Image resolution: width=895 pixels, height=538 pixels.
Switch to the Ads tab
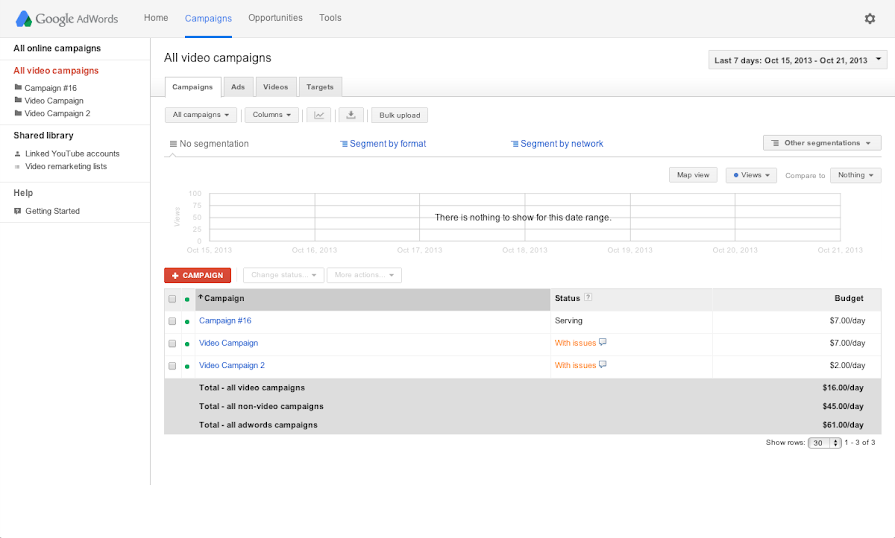click(x=238, y=87)
